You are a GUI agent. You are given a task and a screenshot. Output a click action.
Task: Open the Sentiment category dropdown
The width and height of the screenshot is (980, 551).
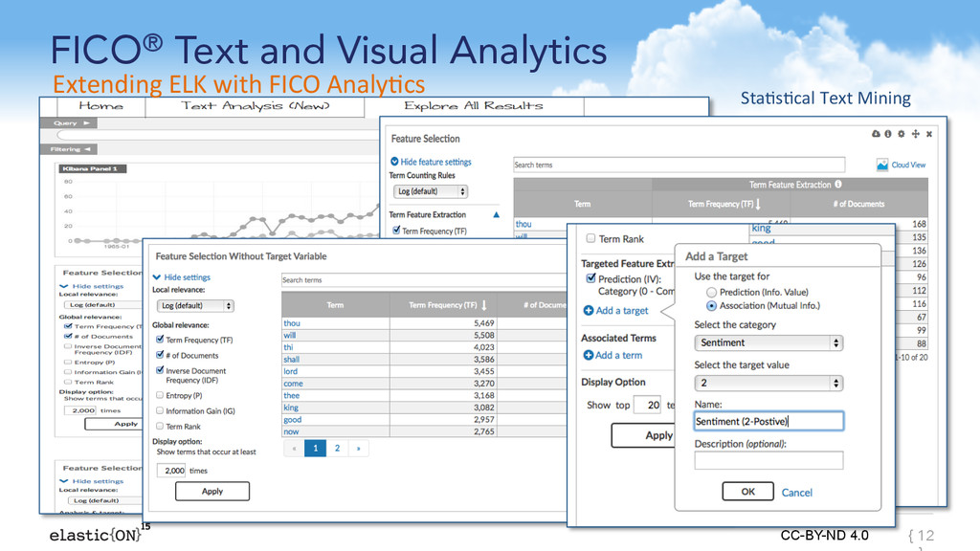(x=768, y=342)
